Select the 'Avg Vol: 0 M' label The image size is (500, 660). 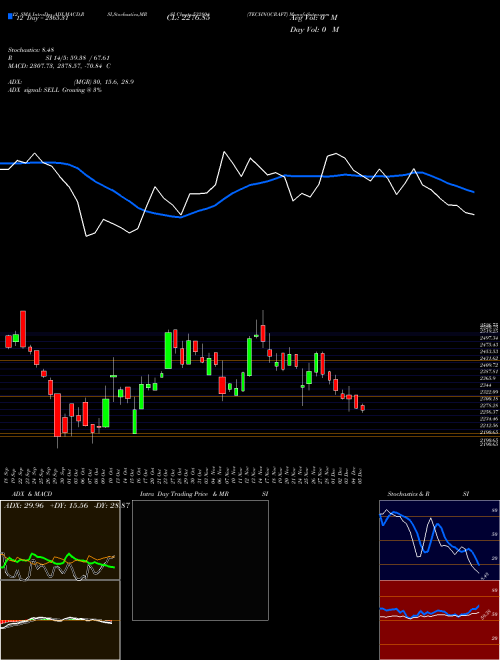[314, 18]
